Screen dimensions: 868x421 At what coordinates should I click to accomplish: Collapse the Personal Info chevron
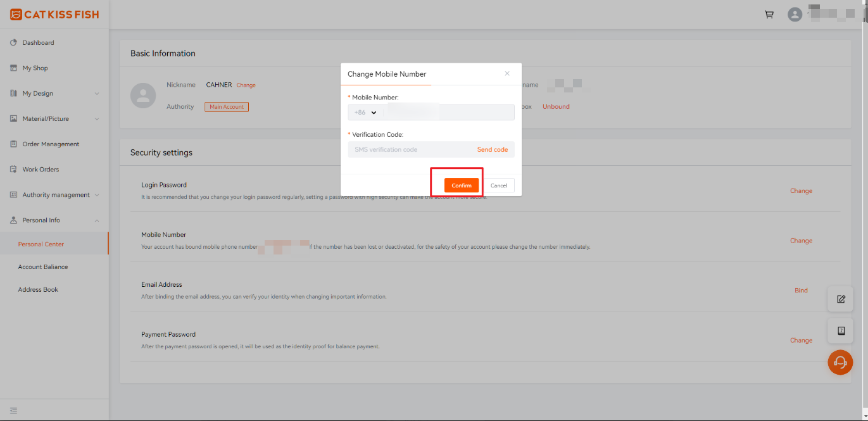(97, 220)
